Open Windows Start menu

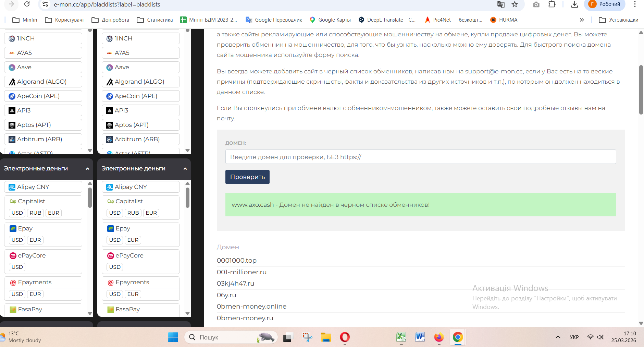coord(173,337)
